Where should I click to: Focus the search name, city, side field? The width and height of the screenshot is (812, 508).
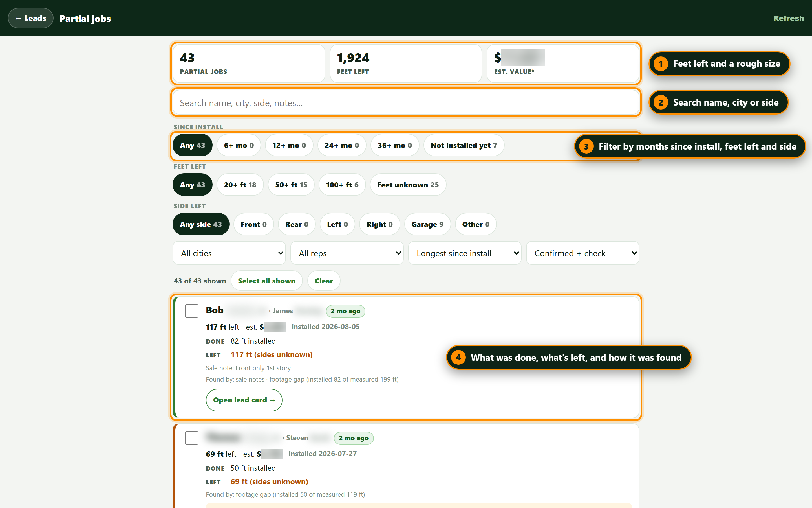click(406, 103)
